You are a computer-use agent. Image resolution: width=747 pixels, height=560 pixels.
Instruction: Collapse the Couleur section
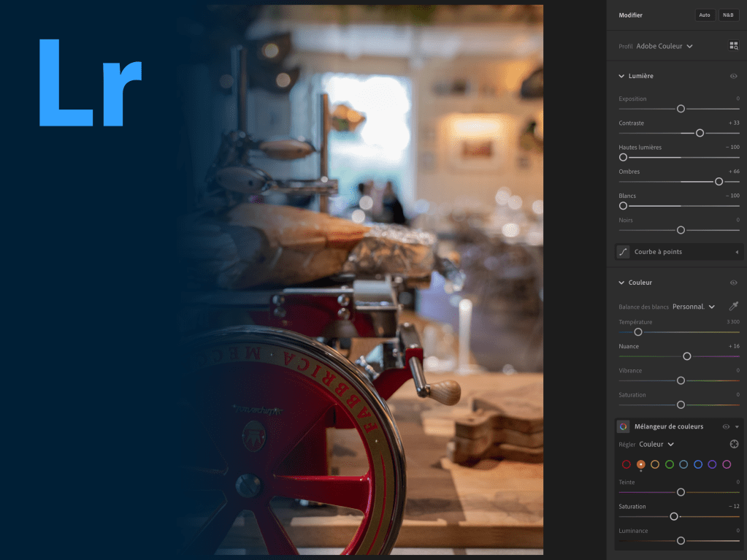coord(621,283)
